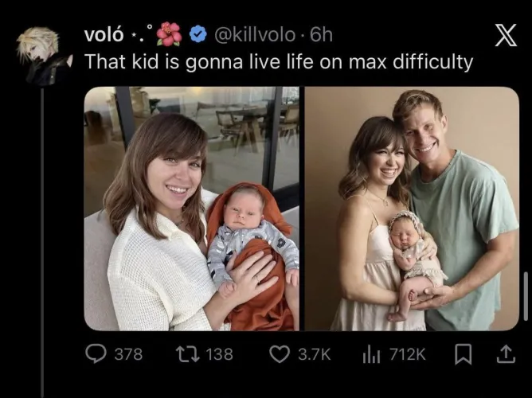Repost the tweet using the retweet icon
The width and height of the screenshot is (532, 398).
click(189, 354)
